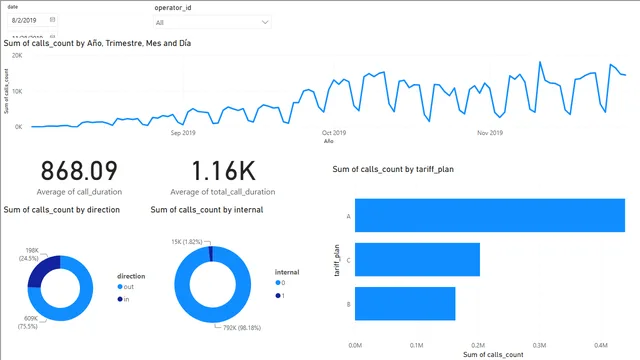Viewport: 640px width, 360px height.
Task: Click the line chart's highest peak in November
Action: coord(540,62)
